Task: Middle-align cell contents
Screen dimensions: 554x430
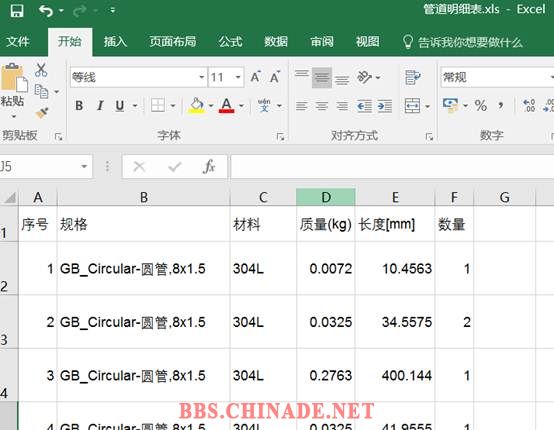Action: point(322,77)
